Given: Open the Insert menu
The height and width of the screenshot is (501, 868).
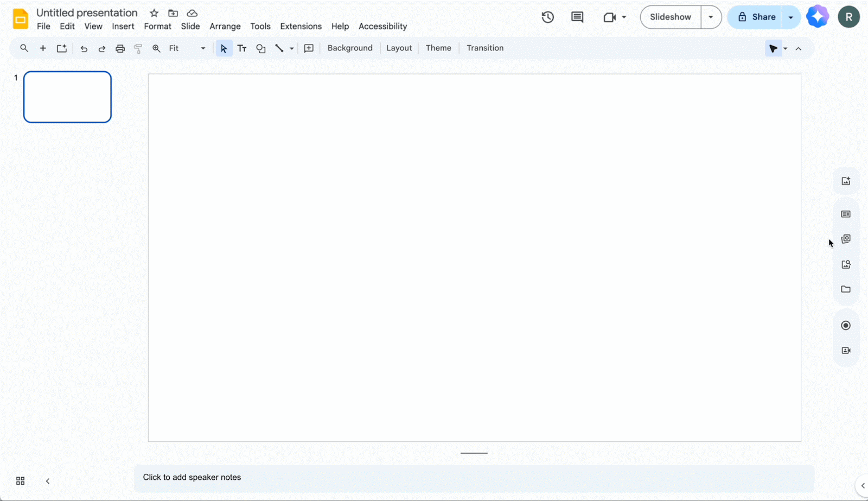Looking at the screenshot, I should [x=123, y=26].
